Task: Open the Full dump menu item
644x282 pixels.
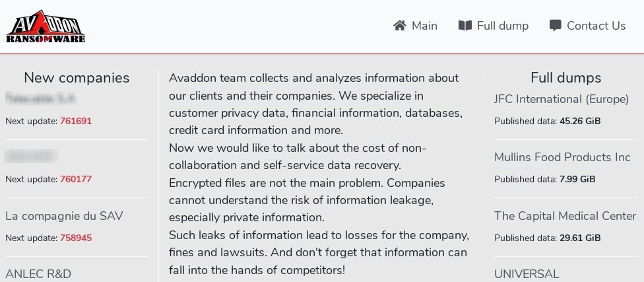Action: [502, 26]
